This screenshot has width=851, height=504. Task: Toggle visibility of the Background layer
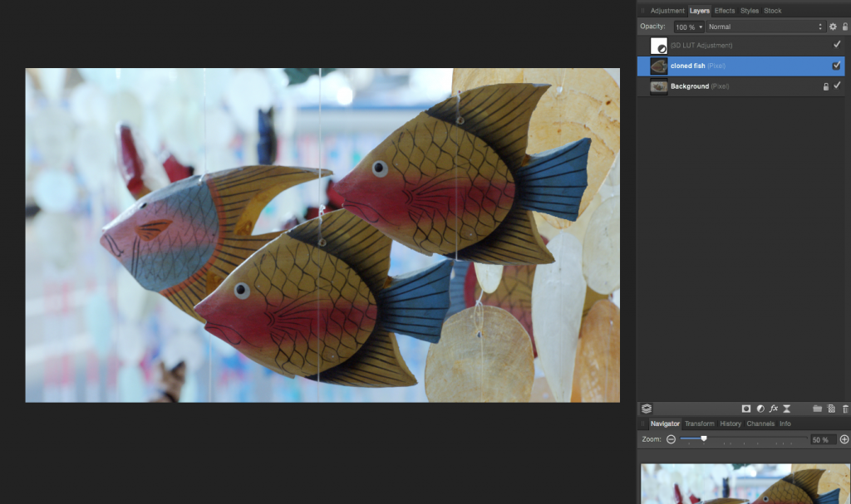pos(837,86)
